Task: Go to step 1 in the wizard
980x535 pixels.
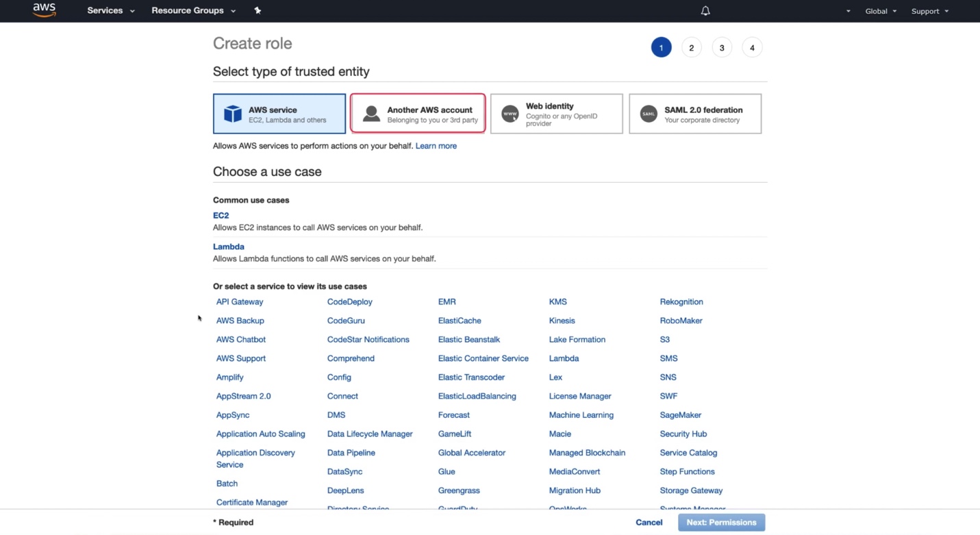Action: [x=661, y=47]
